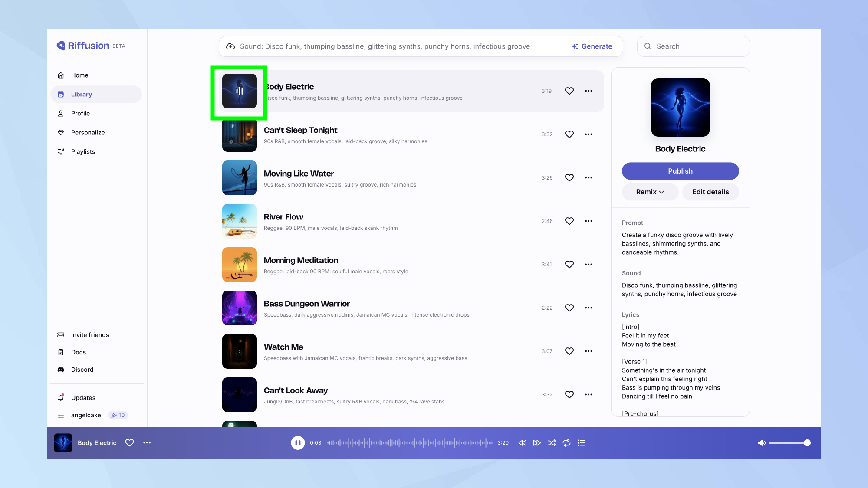The height and width of the screenshot is (488, 868).
Task: Like the River Flow track
Action: (569, 221)
